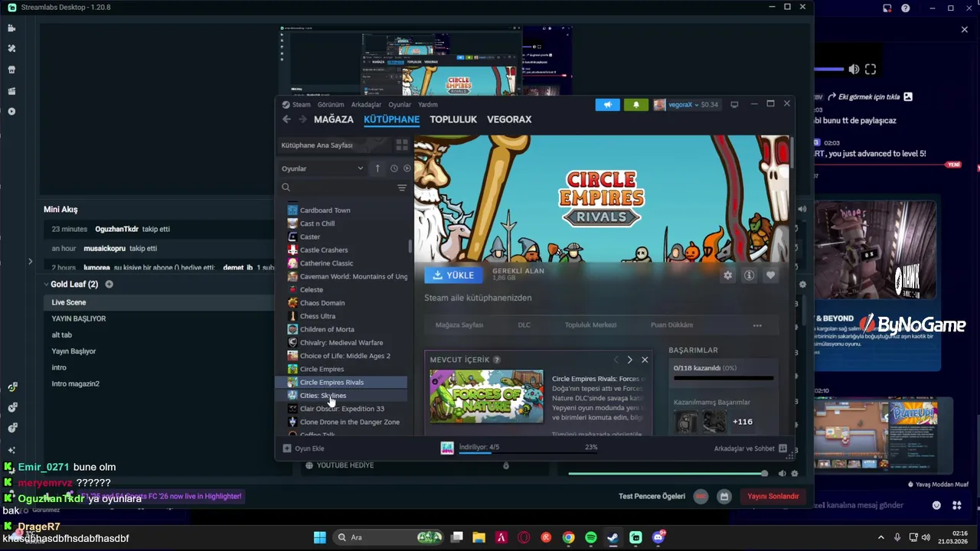Screen dimensions: 980x551
Task: Open Streamlabs Editor icon in left sidebar
Action: coord(11,28)
